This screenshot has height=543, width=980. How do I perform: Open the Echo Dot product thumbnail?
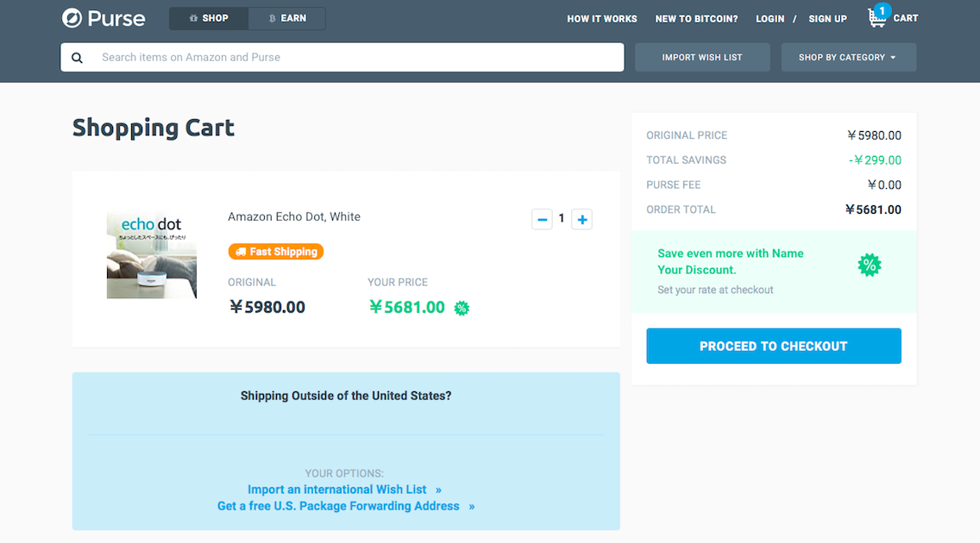point(152,255)
